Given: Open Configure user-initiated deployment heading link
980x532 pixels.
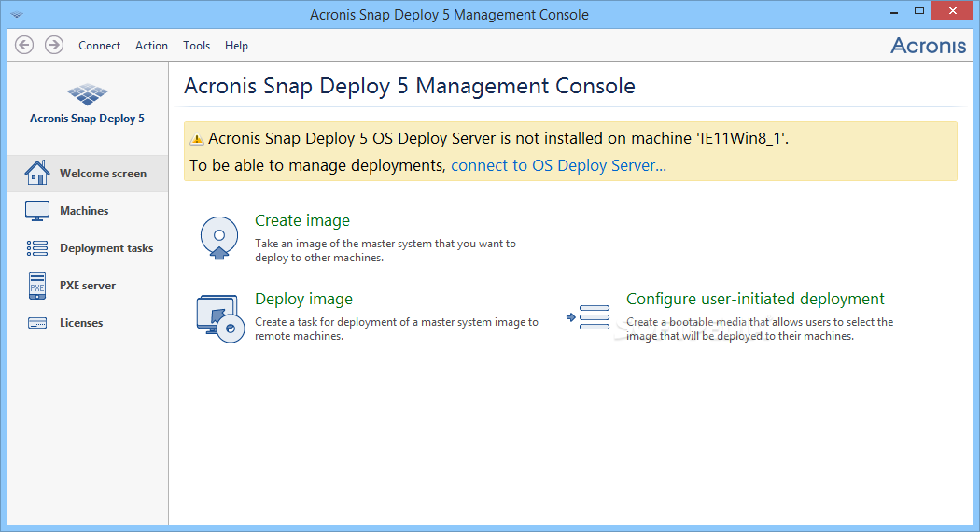Looking at the screenshot, I should 755,300.
